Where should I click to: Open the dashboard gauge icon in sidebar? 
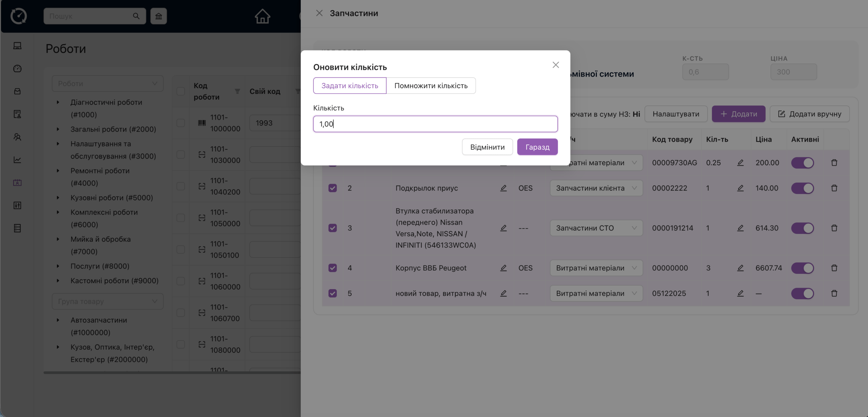[17, 68]
